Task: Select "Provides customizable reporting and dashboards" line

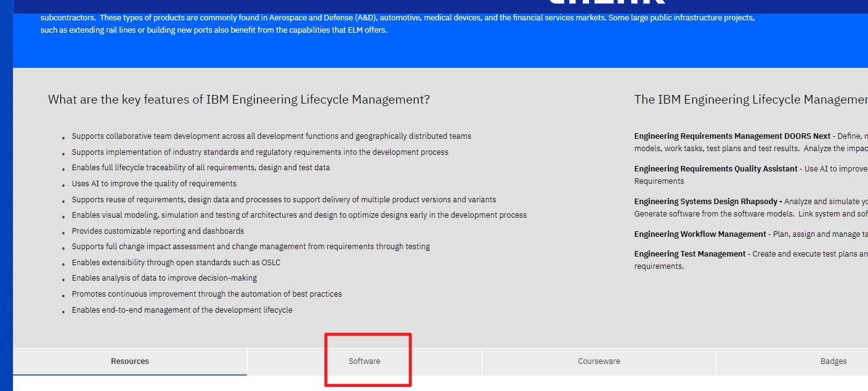Action: [x=158, y=231]
